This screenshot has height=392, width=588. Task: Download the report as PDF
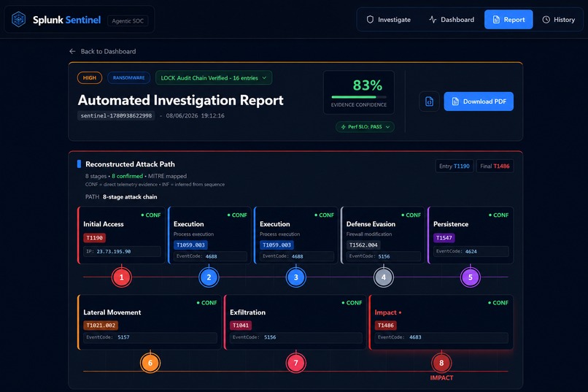click(479, 101)
